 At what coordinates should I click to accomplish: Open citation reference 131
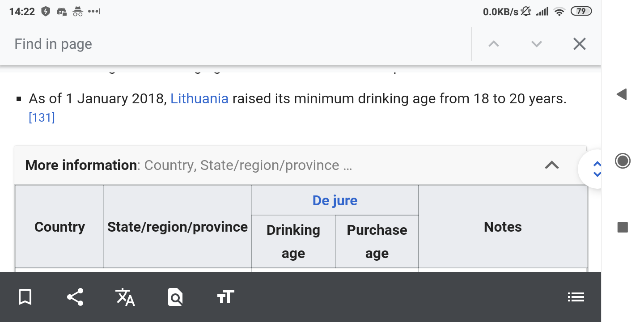42,118
